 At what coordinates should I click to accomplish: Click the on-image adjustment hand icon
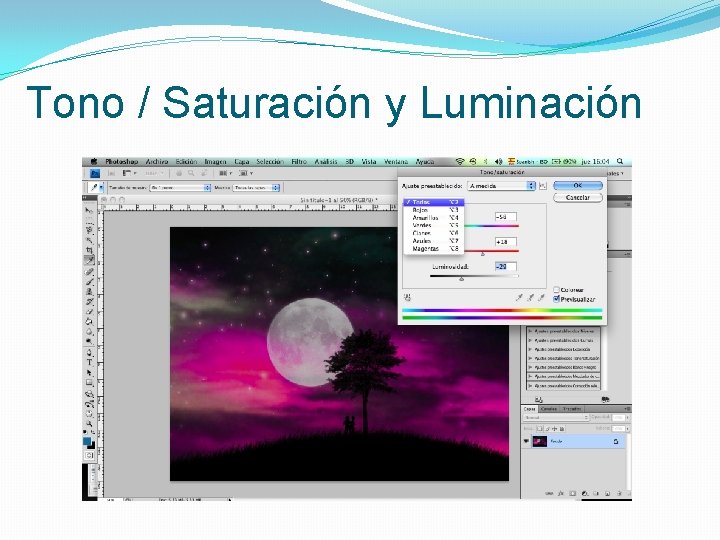coord(407,298)
